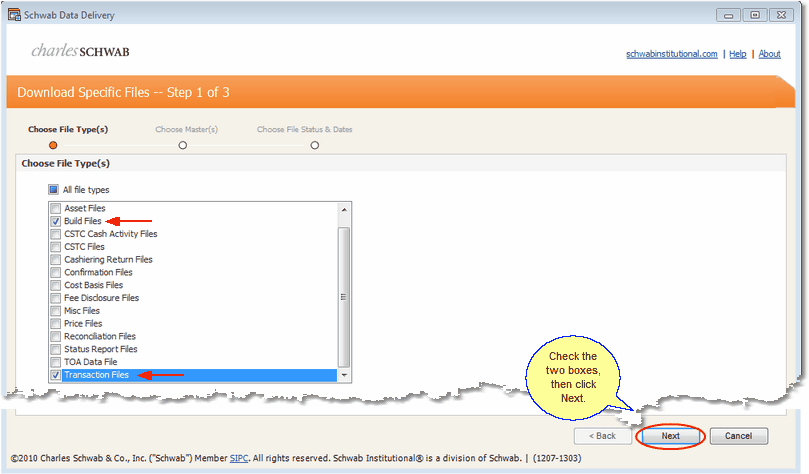809x474 pixels.
Task: Check the Reconciliation Files checkbox
Action: pyautogui.click(x=56, y=337)
